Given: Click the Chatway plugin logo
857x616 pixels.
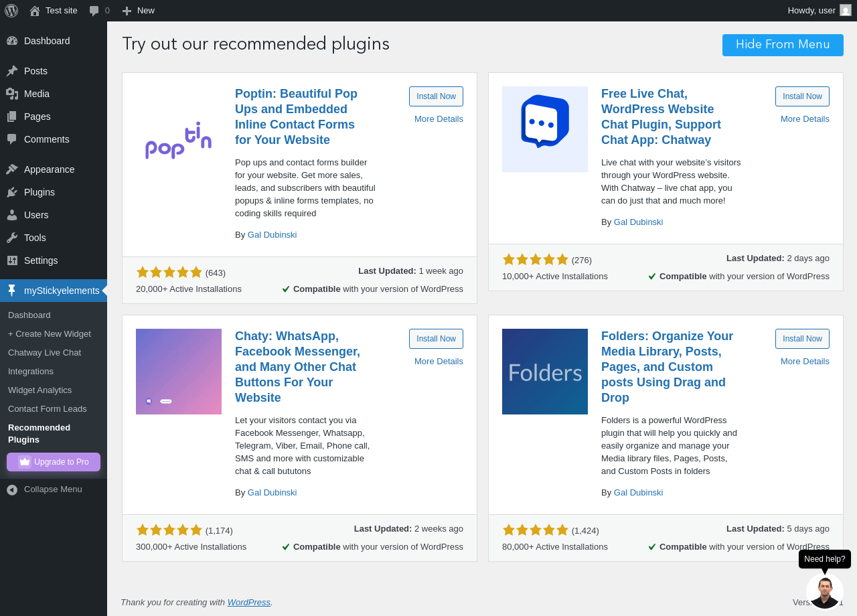Looking at the screenshot, I should 545,129.
